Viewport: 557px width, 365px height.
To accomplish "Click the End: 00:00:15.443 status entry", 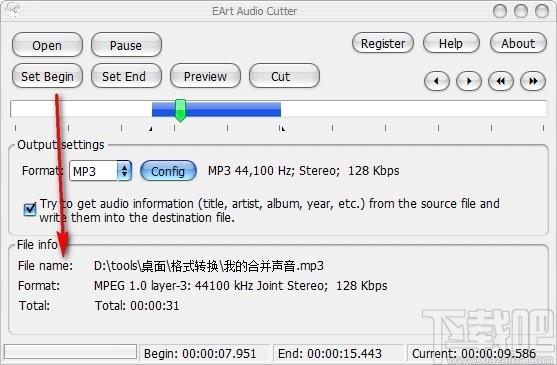I will (x=330, y=353).
